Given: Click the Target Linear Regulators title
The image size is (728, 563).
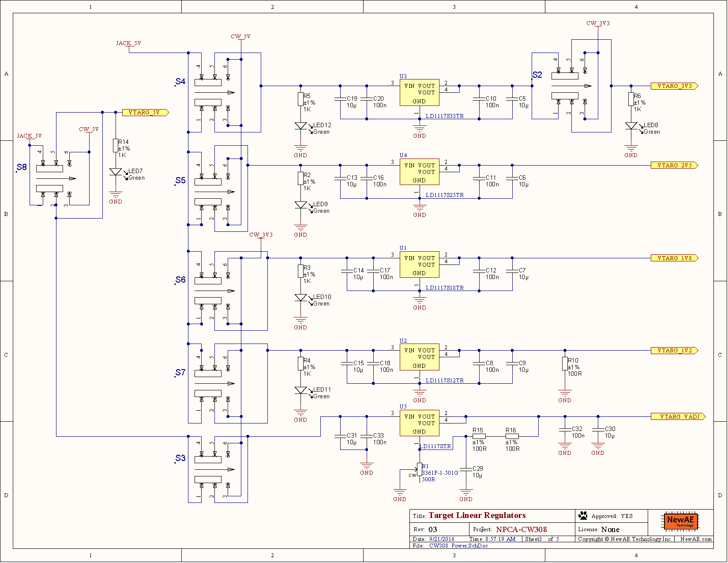Looking at the screenshot, I should (x=477, y=515).
